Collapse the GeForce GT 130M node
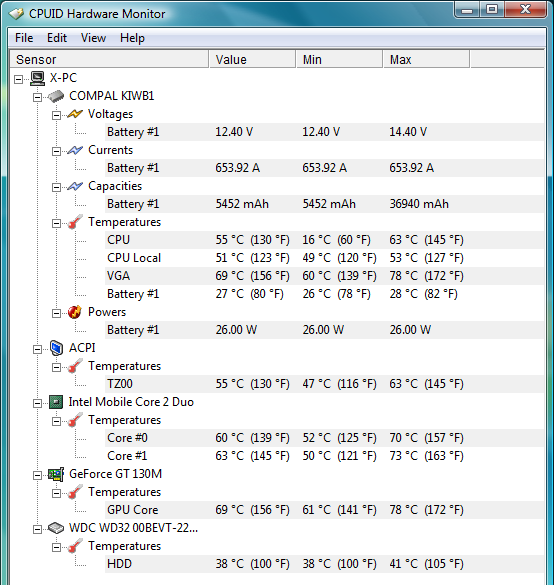 pyautogui.click(x=37, y=475)
